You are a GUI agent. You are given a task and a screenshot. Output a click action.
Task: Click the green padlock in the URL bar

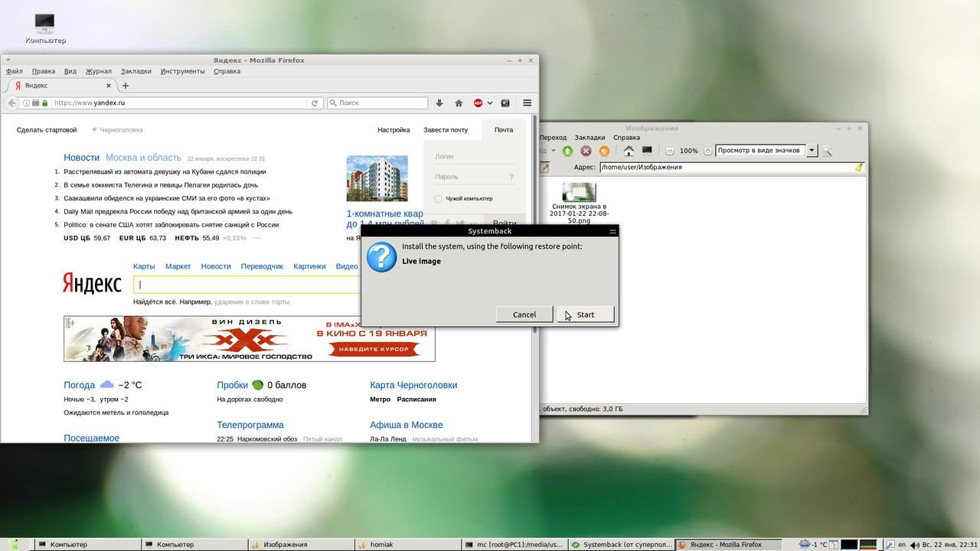(x=45, y=103)
